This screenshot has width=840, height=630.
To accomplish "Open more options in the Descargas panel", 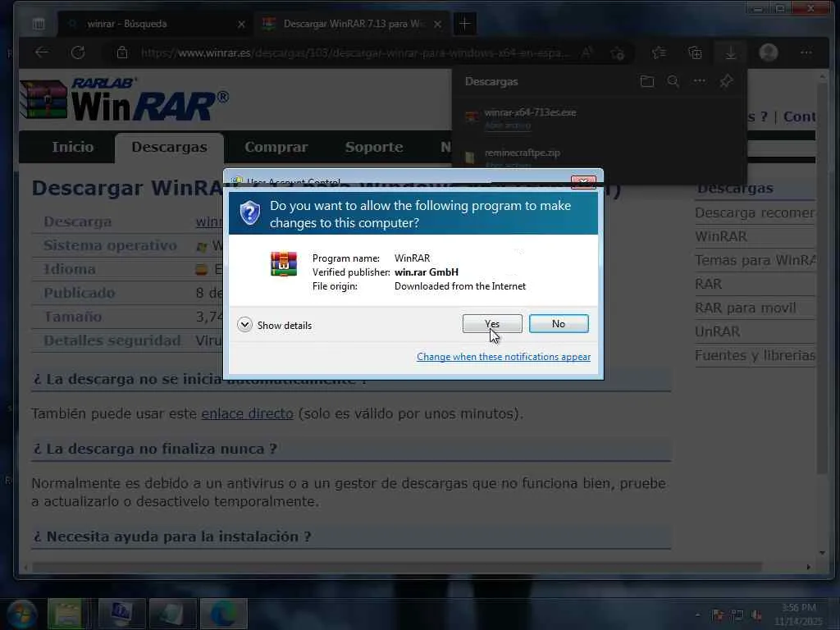I will click(699, 81).
